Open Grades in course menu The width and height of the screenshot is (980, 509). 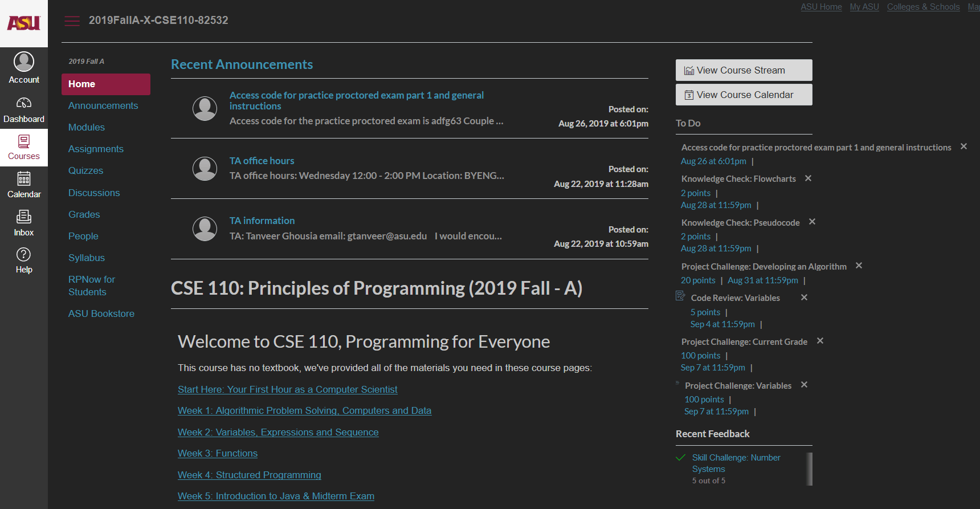tap(84, 215)
